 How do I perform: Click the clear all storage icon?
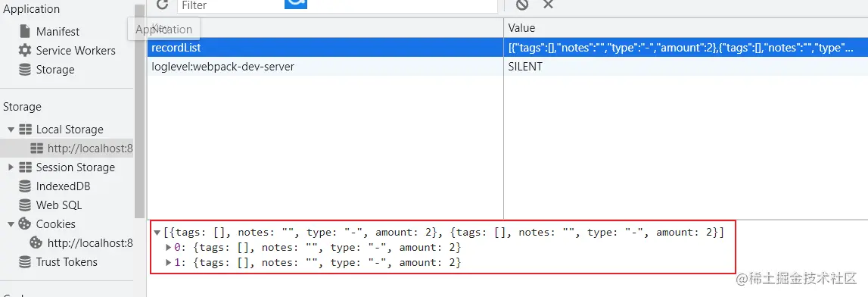[522, 5]
